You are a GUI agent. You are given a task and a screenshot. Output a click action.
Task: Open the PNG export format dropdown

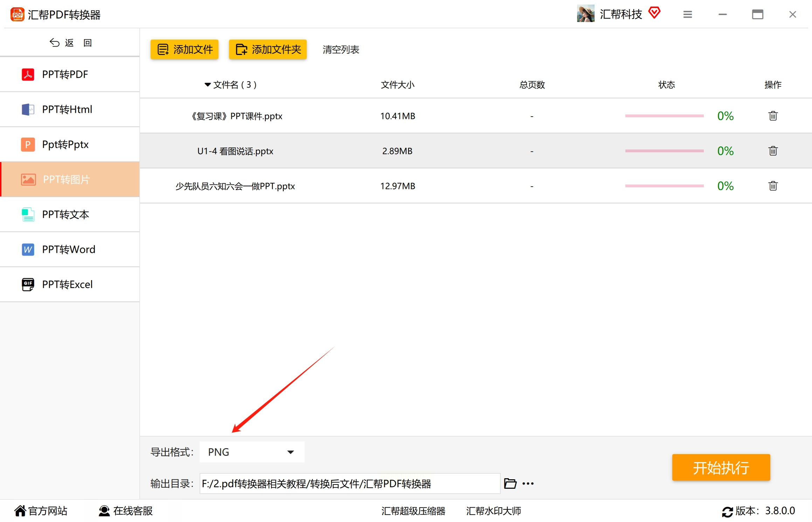click(x=252, y=452)
